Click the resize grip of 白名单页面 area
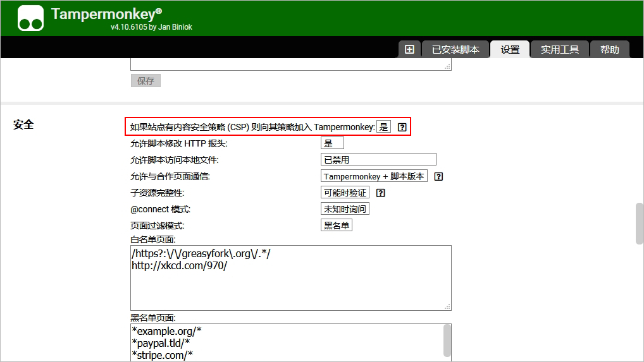644x362 pixels. click(448, 306)
